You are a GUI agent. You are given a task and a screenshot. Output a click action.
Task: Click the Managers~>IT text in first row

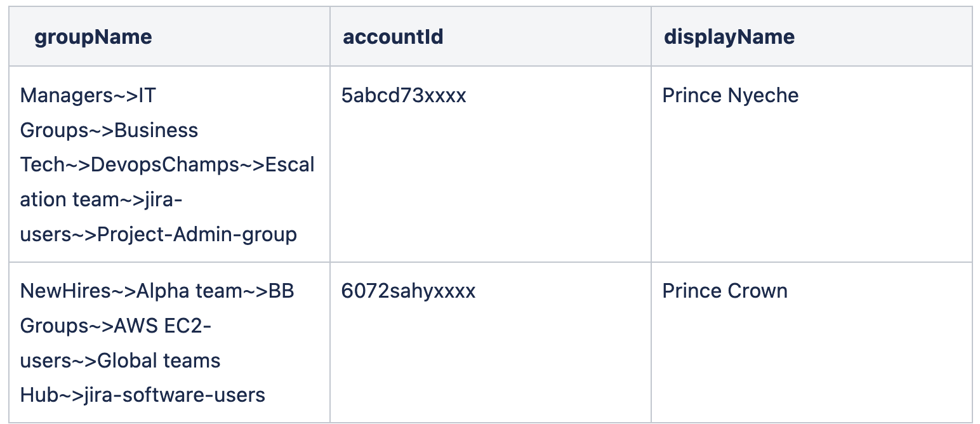coord(88,95)
